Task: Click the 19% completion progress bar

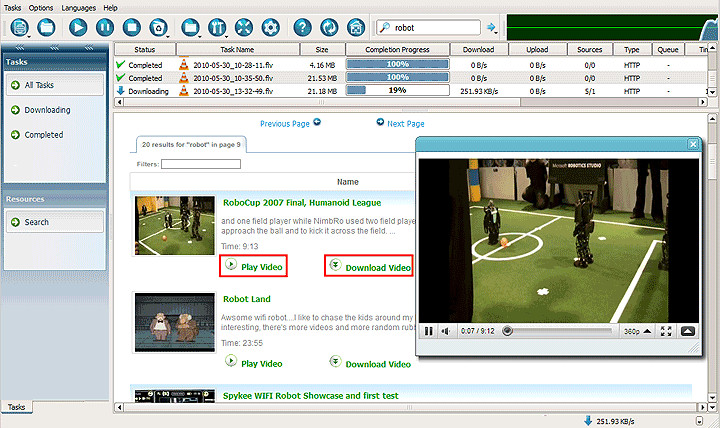Action: (x=397, y=90)
